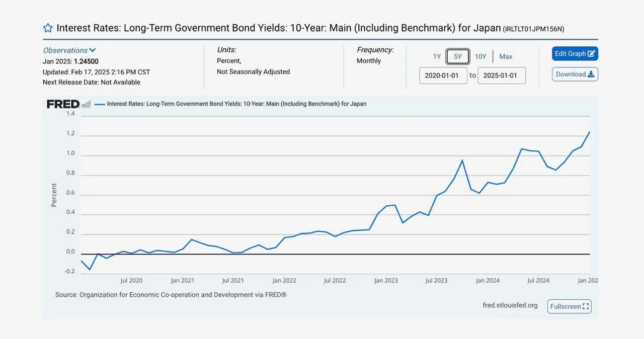644x339 pixels.
Task: Click the Frequency: label
Action: point(375,50)
